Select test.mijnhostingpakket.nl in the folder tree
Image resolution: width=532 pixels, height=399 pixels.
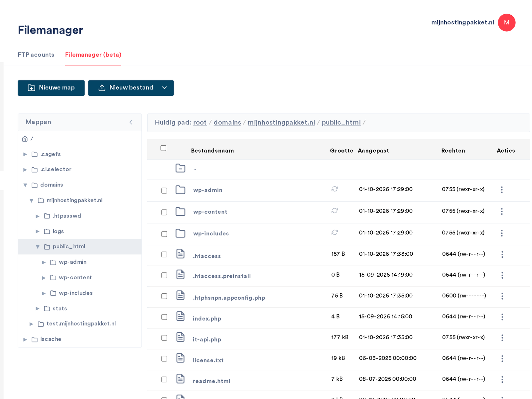(x=81, y=324)
